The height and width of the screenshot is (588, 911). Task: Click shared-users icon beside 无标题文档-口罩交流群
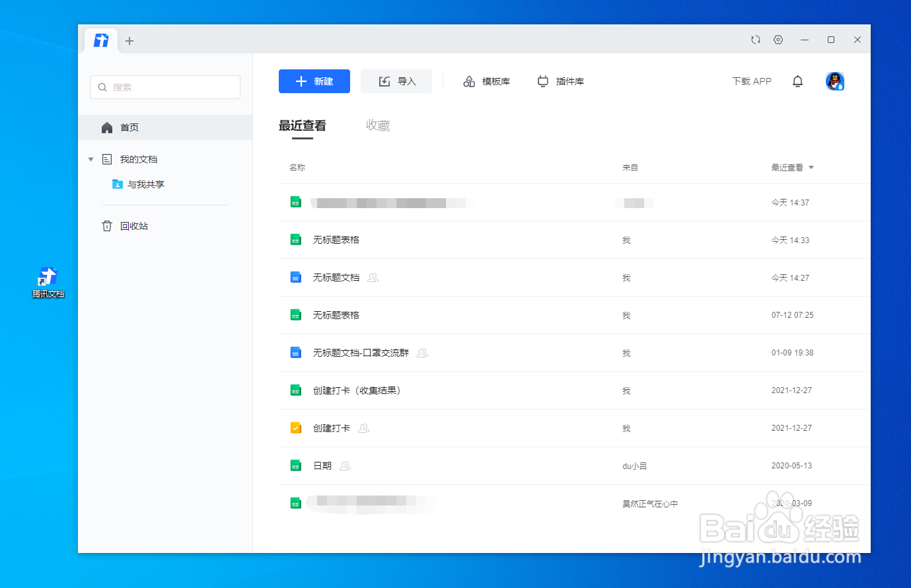click(x=423, y=353)
